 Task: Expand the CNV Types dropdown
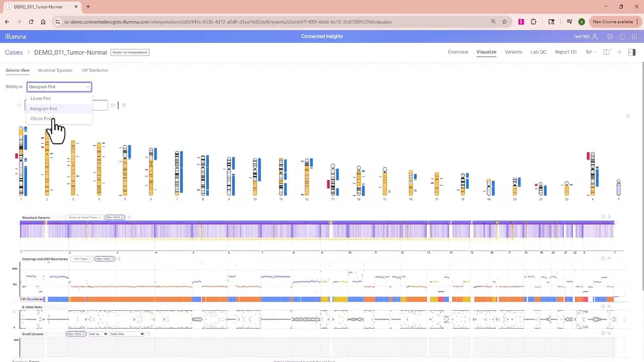[81, 259]
